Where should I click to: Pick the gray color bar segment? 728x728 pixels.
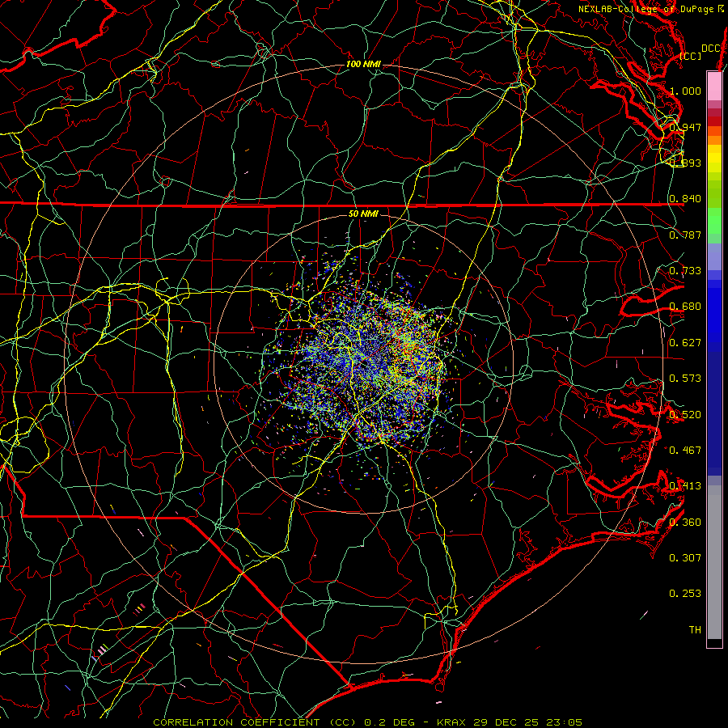[714, 566]
